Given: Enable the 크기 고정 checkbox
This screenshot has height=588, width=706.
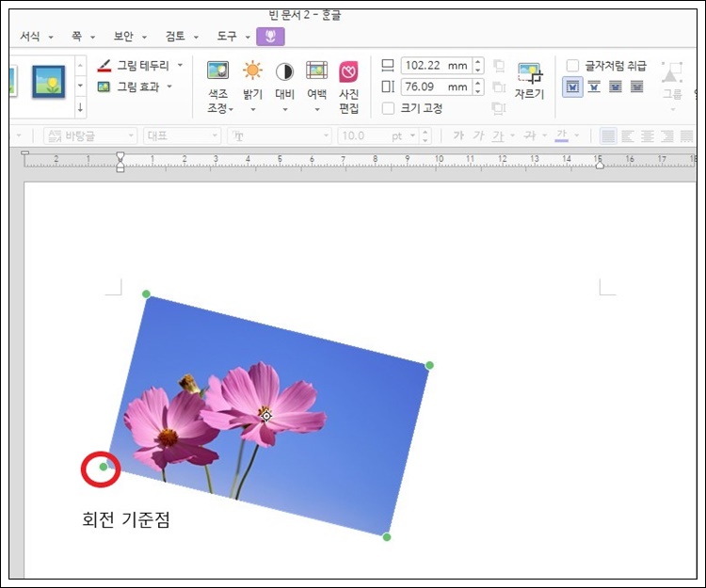Looking at the screenshot, I should pyautogui.click(x=388, y=108).
